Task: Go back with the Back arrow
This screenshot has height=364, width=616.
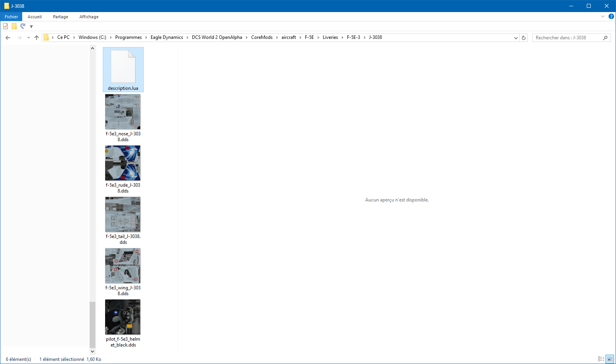Action: pyautogui.click(x=8, y=38)
